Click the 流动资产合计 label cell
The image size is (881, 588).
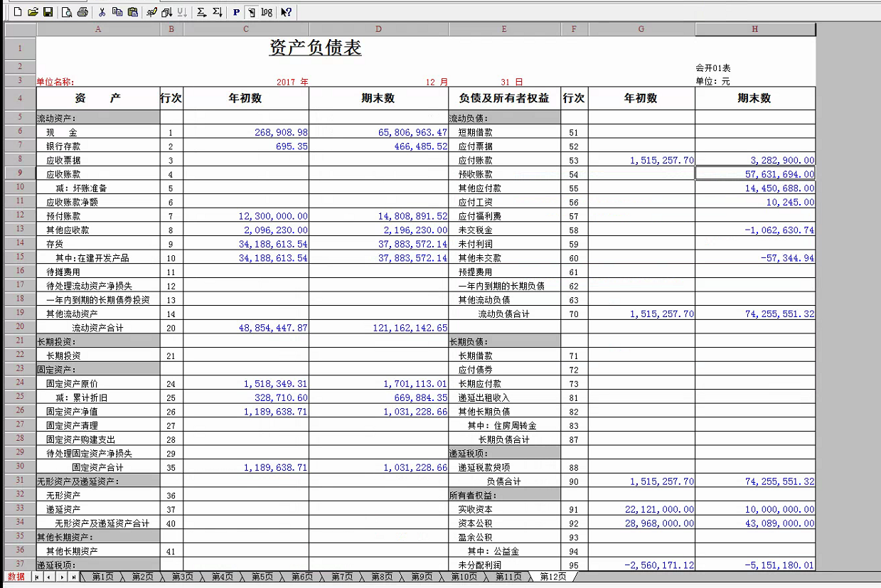click(x=98, y=327)
